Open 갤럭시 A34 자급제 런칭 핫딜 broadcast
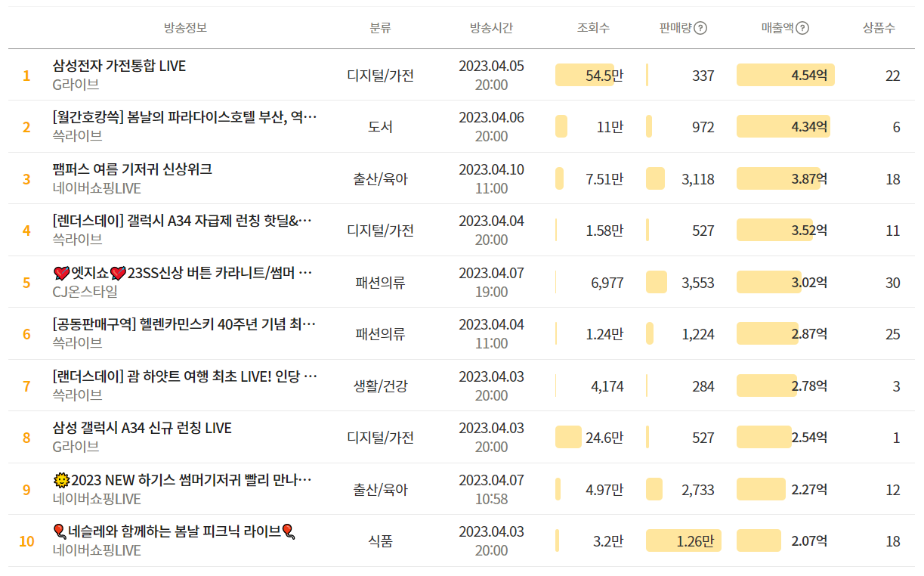The width and height of the screenshot is (924, 576). [182, 221]
